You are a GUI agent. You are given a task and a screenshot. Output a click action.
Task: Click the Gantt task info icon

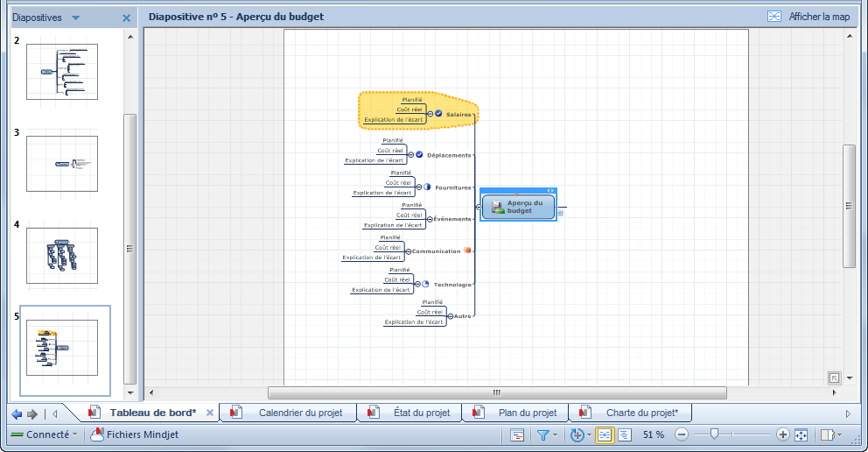517,434
